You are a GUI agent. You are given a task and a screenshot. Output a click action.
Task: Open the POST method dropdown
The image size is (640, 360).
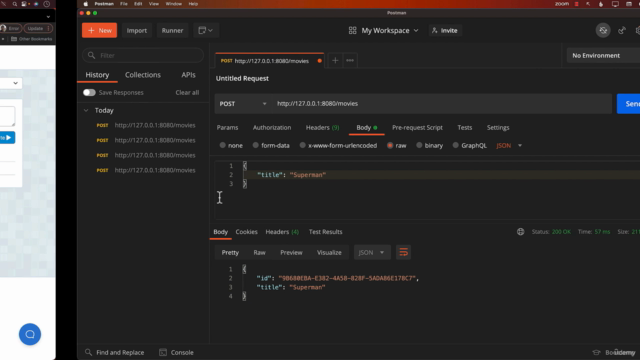pyautogui.click(x=243, y=104)
